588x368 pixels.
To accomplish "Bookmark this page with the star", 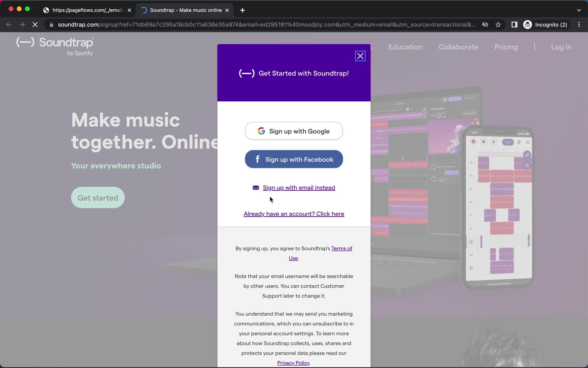I will (498, 25).
